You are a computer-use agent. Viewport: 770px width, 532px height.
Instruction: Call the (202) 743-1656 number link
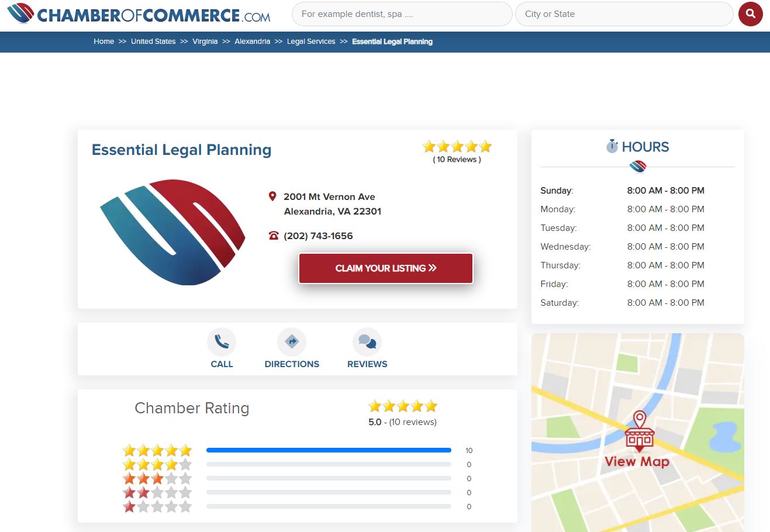[x=317, y=236]
